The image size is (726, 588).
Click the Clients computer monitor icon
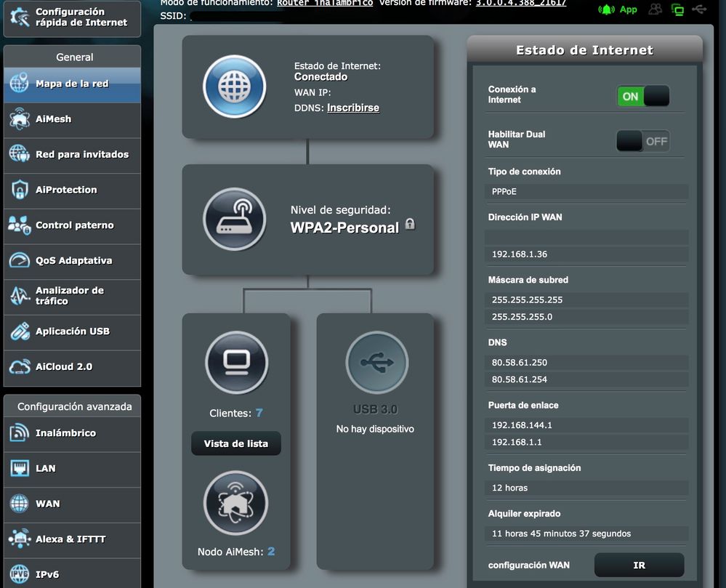[236, 362]
